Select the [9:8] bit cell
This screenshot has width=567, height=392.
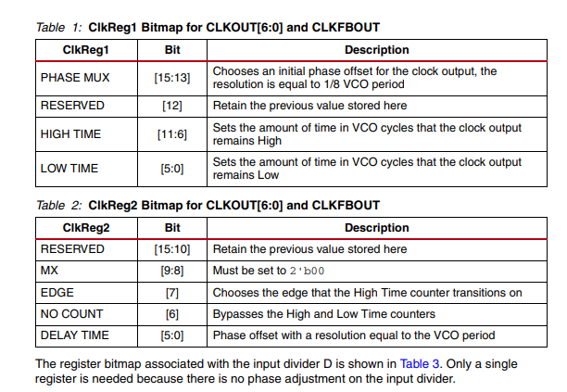(172, 271)
